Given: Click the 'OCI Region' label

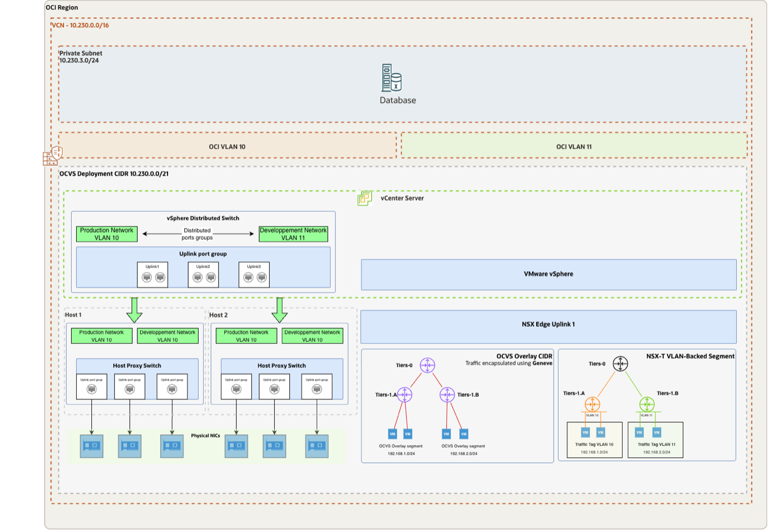Looking at the screenshot, I should [x=62, y=8].
